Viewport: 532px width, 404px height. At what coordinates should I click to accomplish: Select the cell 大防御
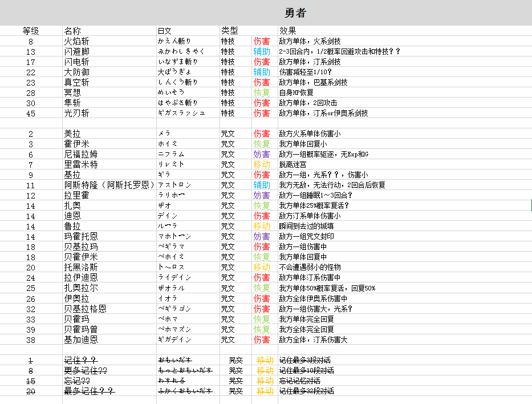click(76, 72)
